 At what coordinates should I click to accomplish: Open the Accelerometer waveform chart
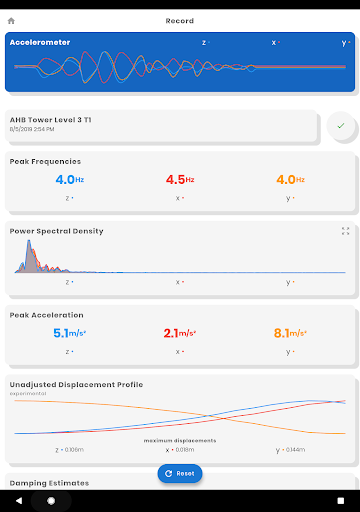pos(180,67)
